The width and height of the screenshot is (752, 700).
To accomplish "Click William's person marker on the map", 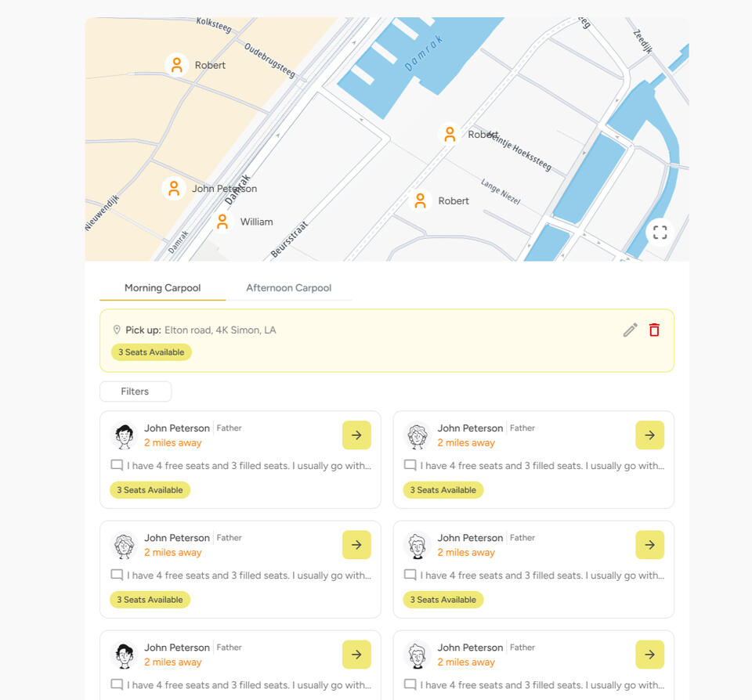I will 222,222.
